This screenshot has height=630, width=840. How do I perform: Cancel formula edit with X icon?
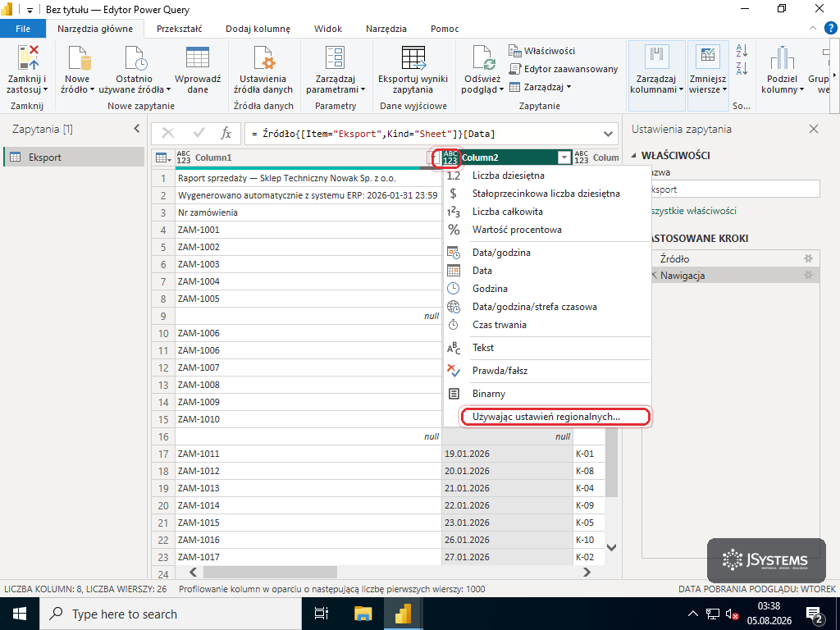click(168, 134)
